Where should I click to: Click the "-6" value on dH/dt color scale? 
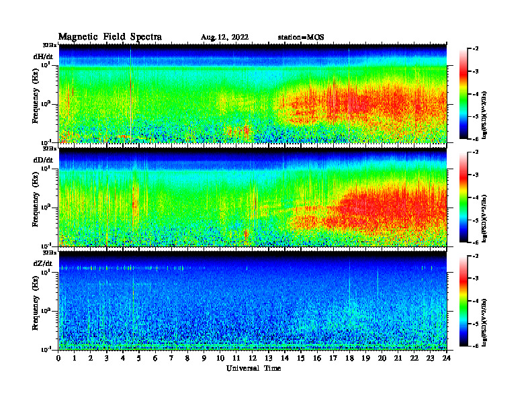[x=476, y=139]
